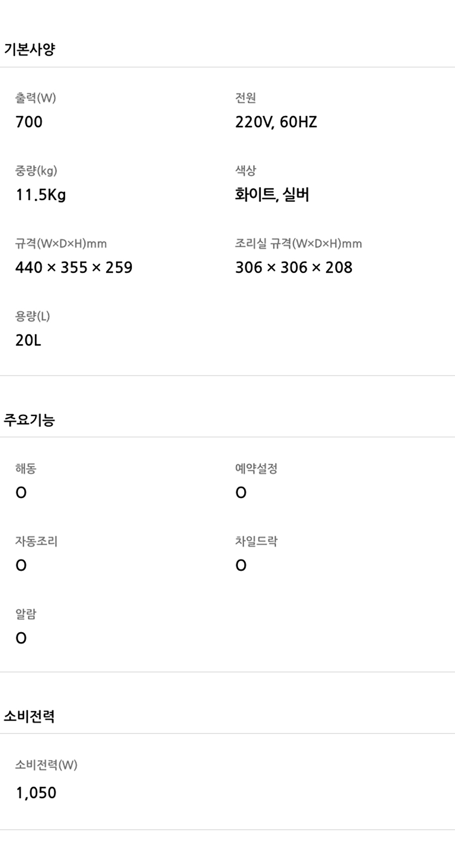Click the 예약설정 feature label
This screenshot has width=455, height=868.
point(256,468)
